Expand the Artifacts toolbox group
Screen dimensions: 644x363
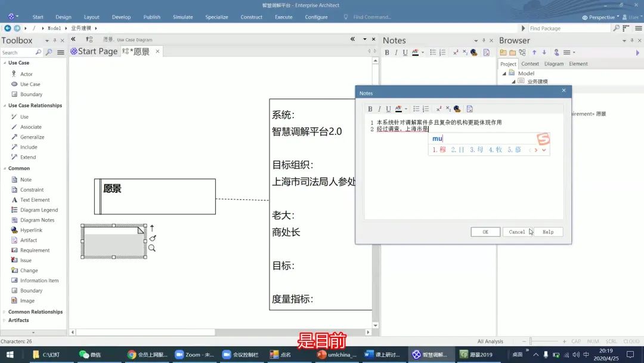coord(5,320)
